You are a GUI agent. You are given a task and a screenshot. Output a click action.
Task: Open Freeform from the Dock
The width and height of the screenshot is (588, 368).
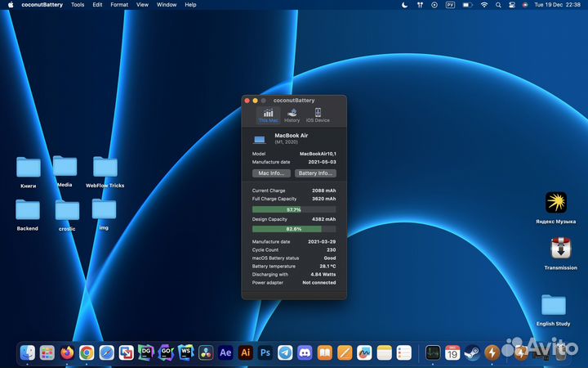(x=364, y=352)
